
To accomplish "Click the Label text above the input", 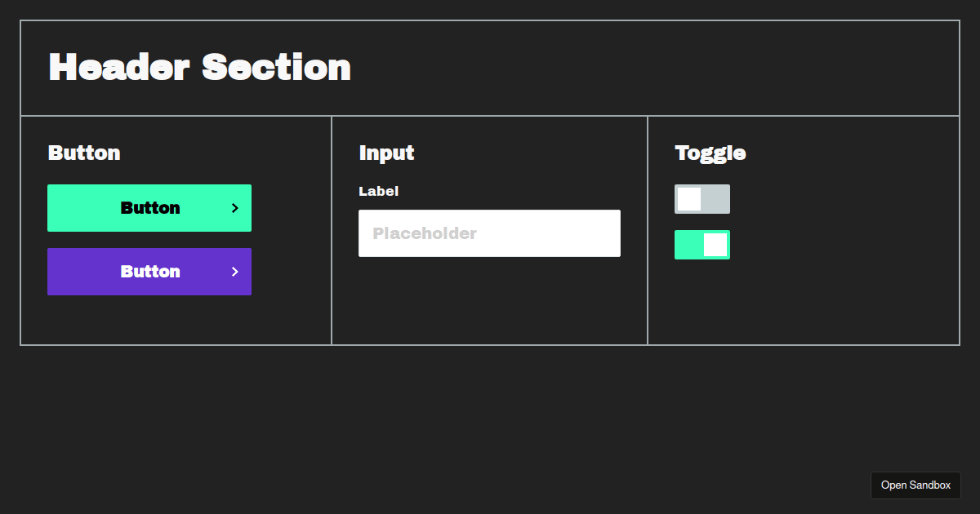I will 378,191.
